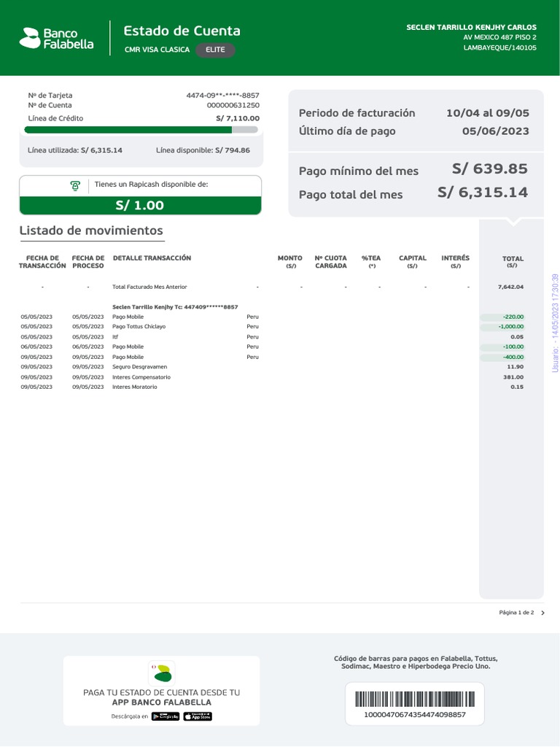Select credit line amount S/ 7,110.00
The height and width of the screenshot is (747, 560).
point(238,119)
